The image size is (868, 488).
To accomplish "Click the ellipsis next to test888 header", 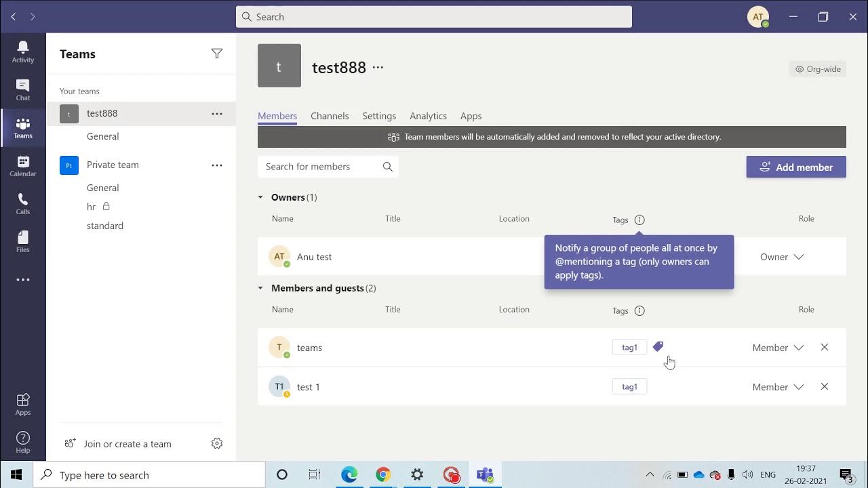I will pos(378,67).
